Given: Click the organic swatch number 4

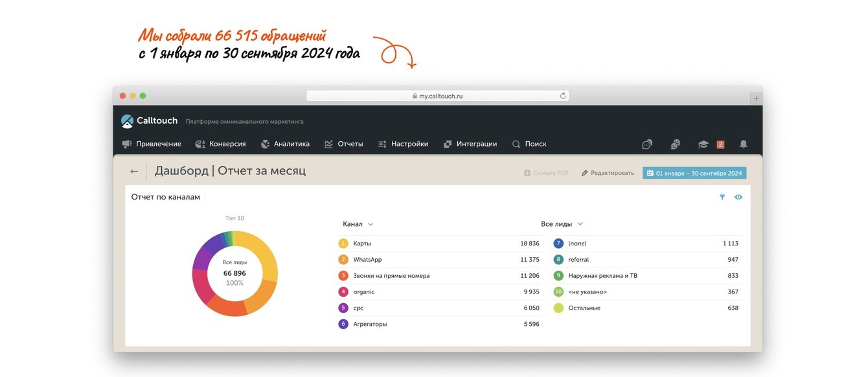Looking at the screenshot, I should coord(343,292).
